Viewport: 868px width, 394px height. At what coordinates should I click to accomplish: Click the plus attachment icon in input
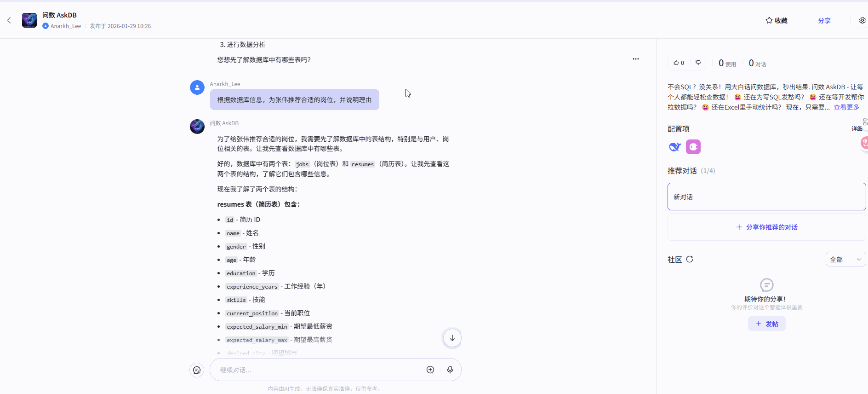click(x=430, y=370)
